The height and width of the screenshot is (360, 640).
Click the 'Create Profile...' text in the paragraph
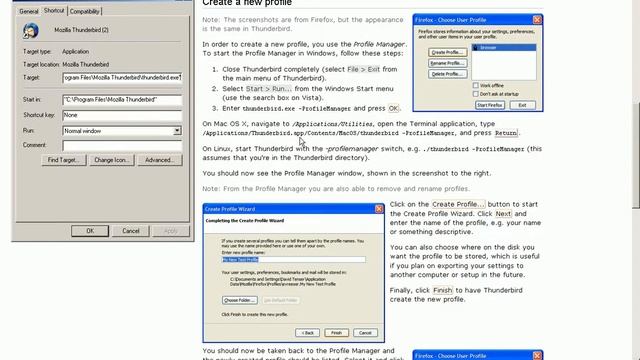pyautogui.click(x=458, y=204)
